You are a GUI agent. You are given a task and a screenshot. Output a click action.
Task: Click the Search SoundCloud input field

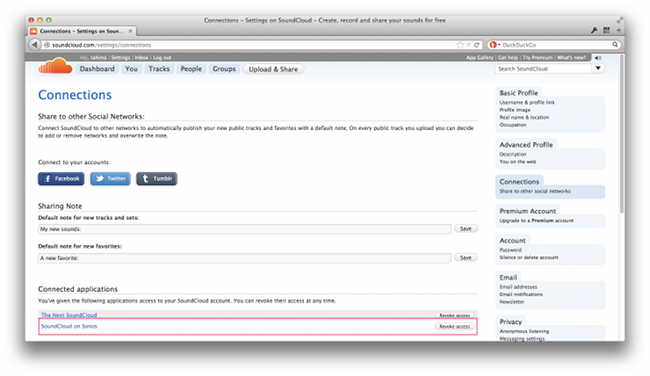543,69
